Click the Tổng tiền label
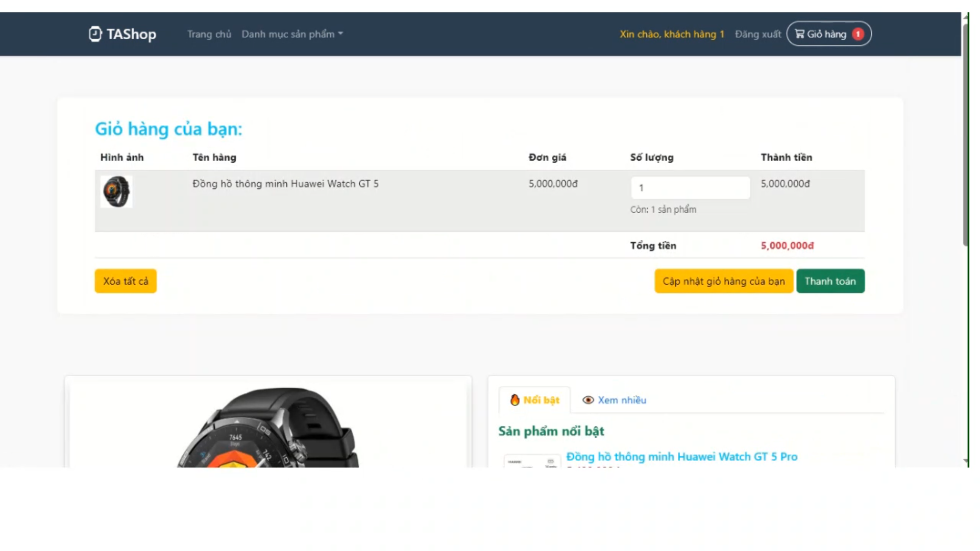The width and height of the screenshot is (980, 551). click(653, 245)
